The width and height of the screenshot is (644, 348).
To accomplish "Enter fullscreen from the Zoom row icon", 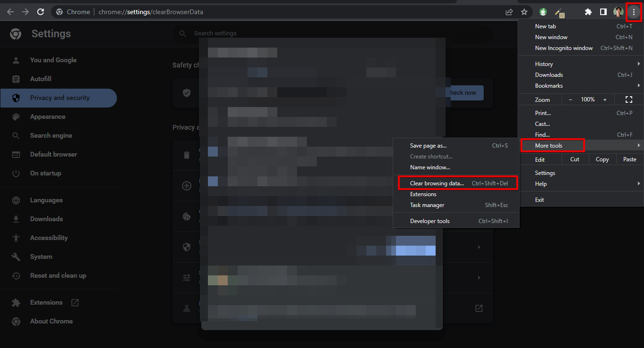I will click(628, 99).
